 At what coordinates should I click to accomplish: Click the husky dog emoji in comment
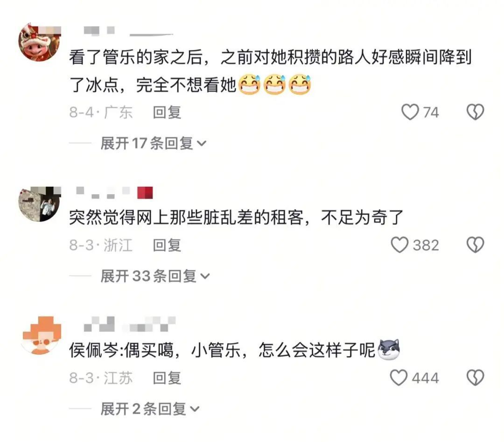tap(388, 350)
